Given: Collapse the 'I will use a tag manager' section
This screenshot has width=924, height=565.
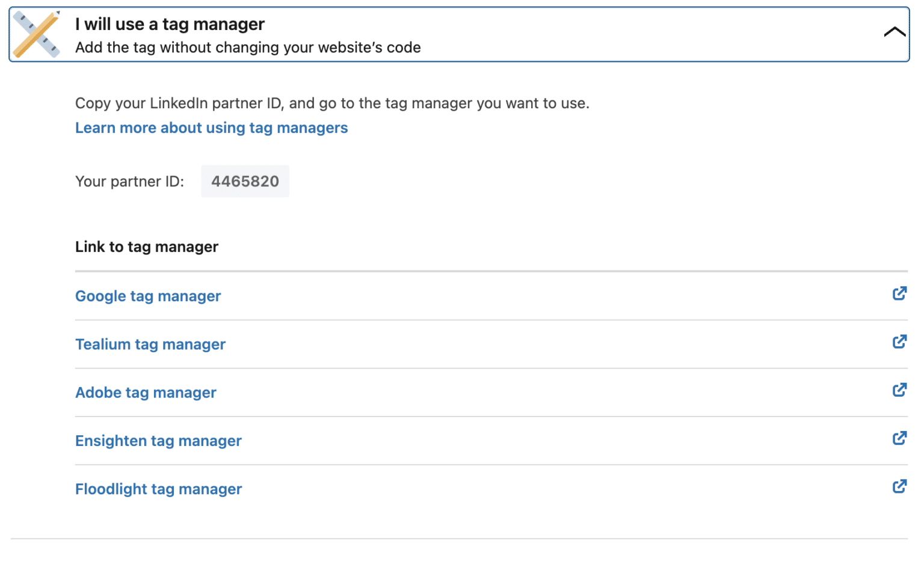Looking at the screenshot, I should pos(895,31).
